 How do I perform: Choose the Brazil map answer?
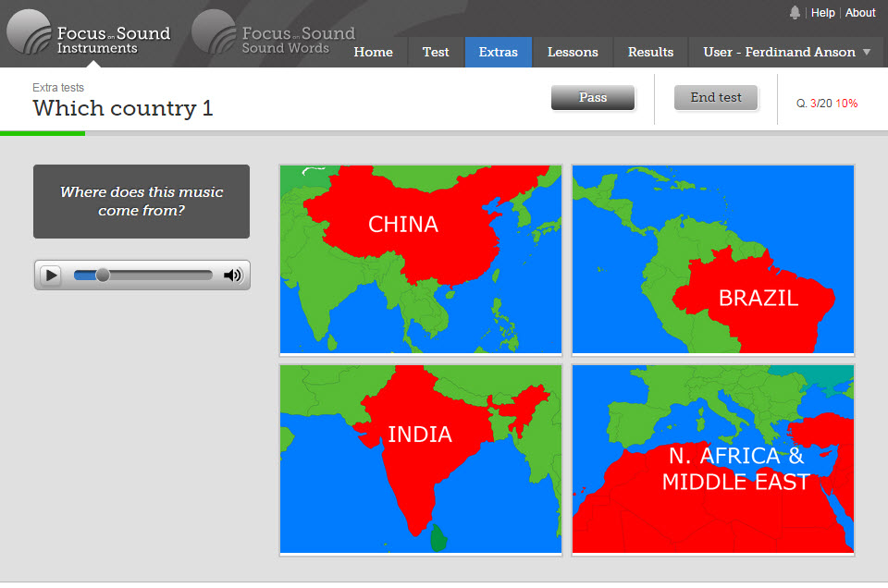pos(713,259)
